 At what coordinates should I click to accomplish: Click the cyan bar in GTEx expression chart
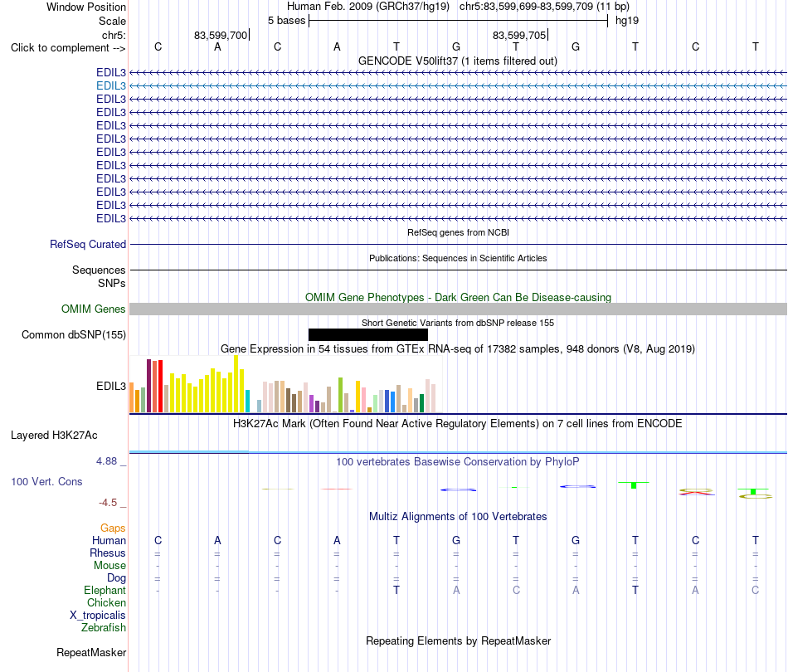coord(247,401)
